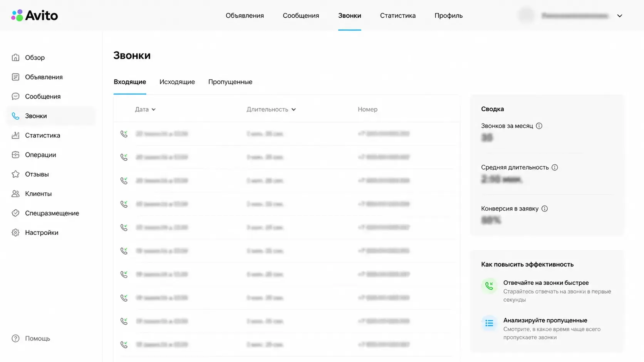Open Обзор icon in sidebar
Screen dimensions: 644x362
[x=15, y=57]
